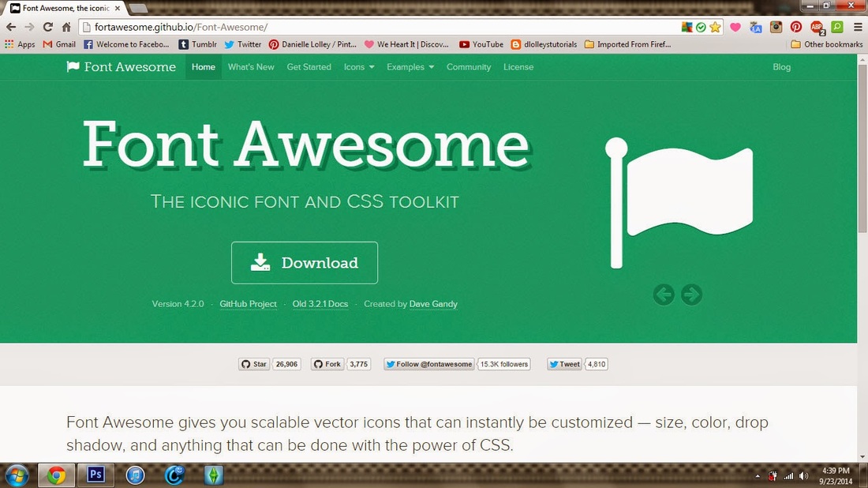The width and height of the screenshot is (868, 488).
Task: Open the License nav item
Action: 518,67
